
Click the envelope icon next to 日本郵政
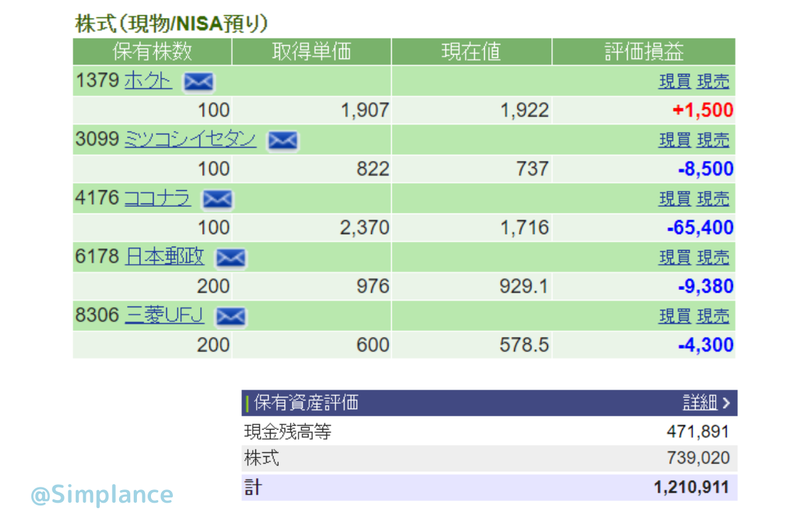231,258
